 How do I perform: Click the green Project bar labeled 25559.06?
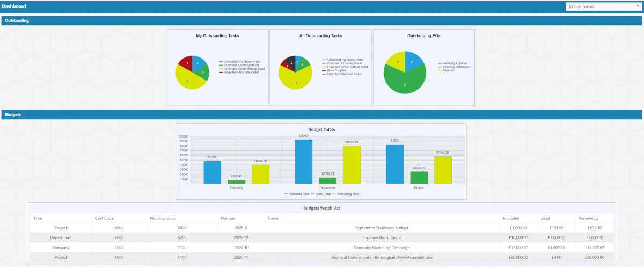pos(419,178)
